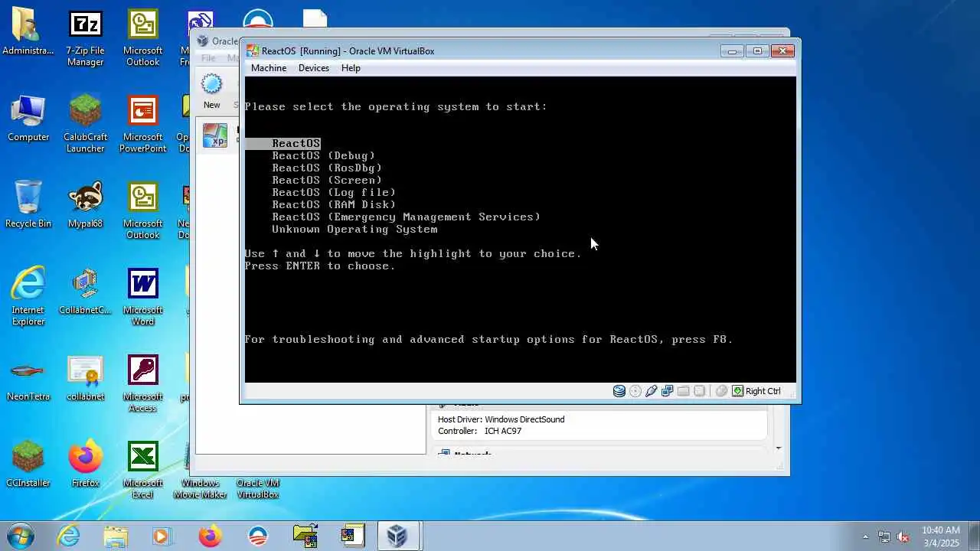
Task: Select the CCInstaller desktop icon
Action: (28, 465)
